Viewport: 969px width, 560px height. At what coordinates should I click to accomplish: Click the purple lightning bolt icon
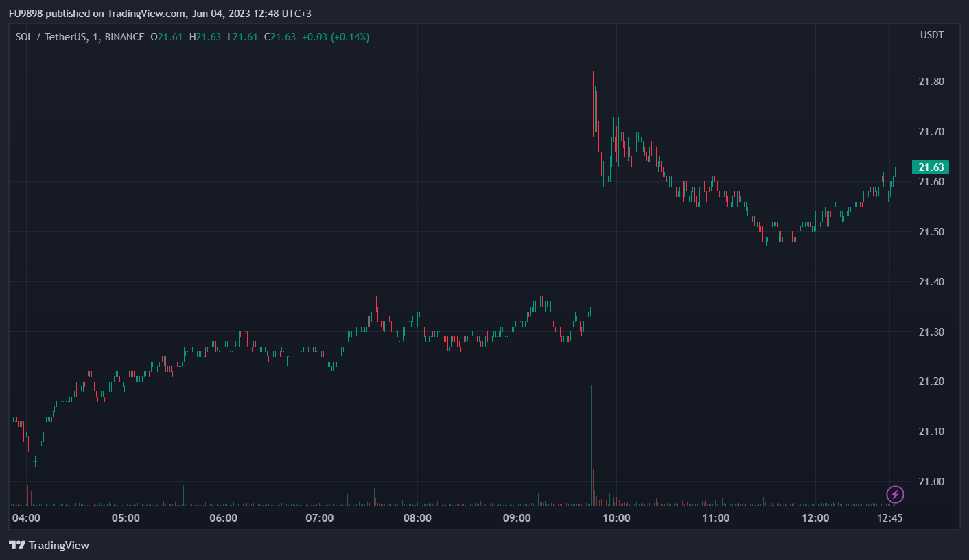tap(895, 493)
